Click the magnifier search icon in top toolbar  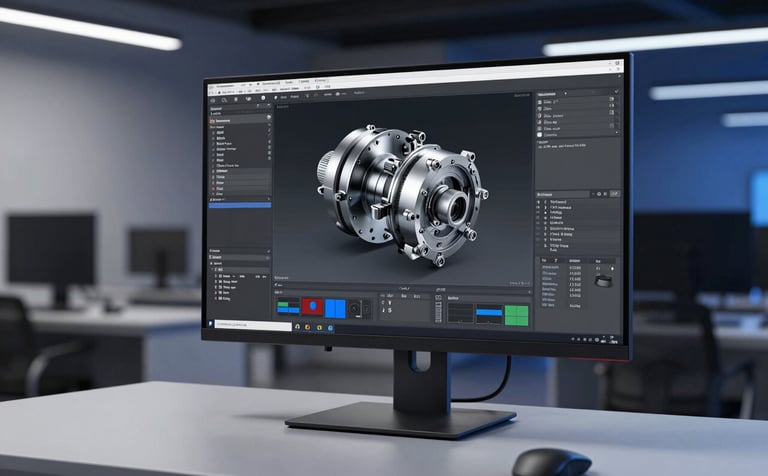click(225, 100)
